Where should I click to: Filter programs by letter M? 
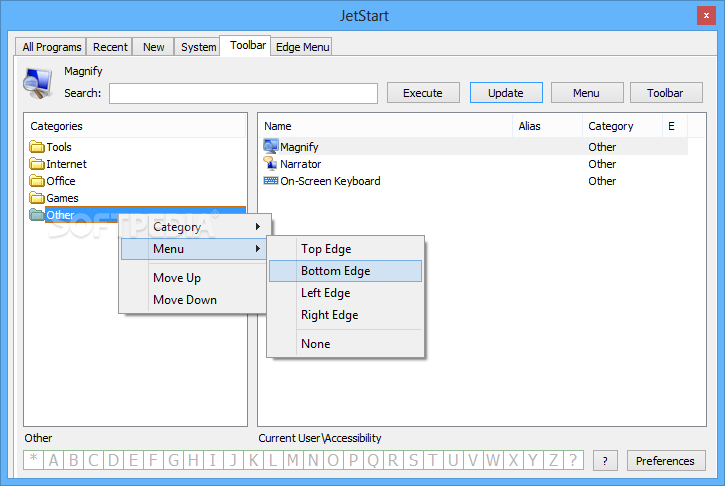pyautogui.click(x=293, y=460)
